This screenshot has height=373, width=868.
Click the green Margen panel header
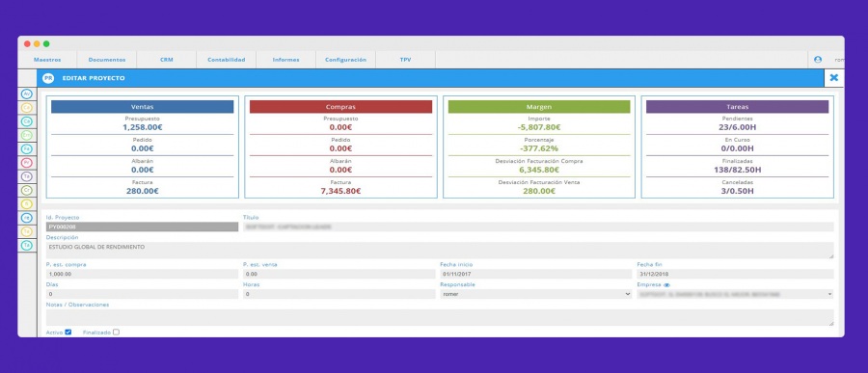tap(539, 107)
